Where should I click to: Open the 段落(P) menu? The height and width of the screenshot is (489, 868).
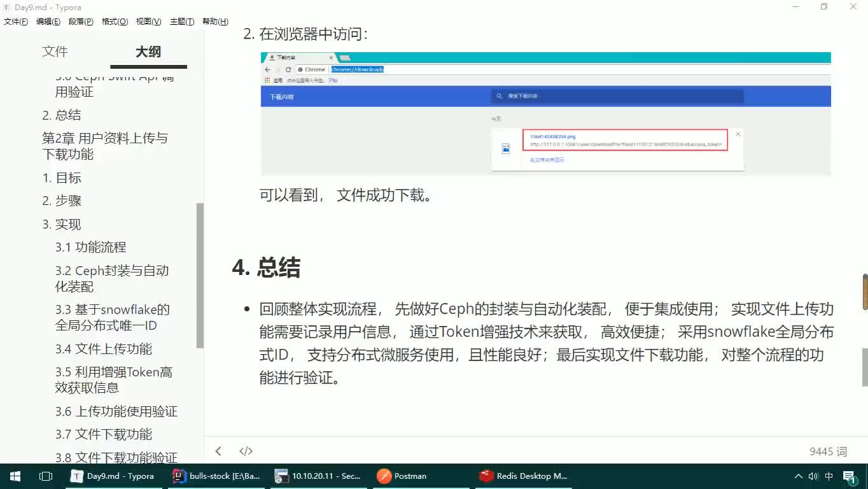pyautogui.click(x=81, y=22)
